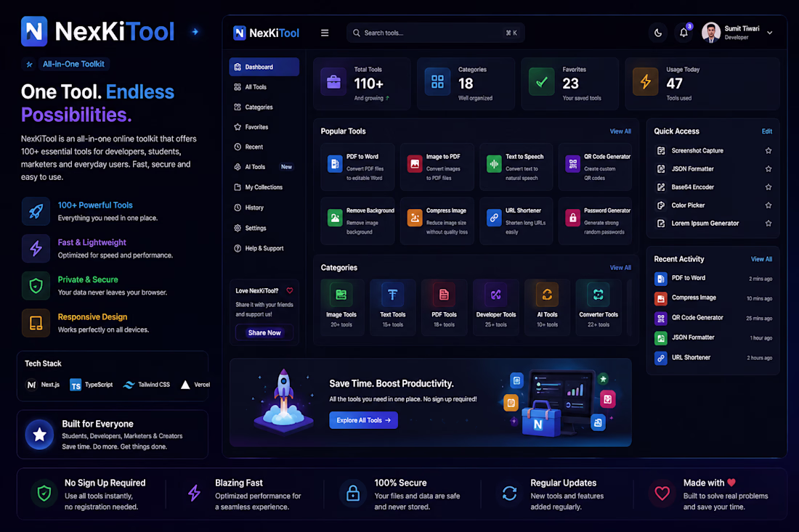Click Base64 Encoder icon in Quick Access
Viewport: 799px width, 532px height.
pyautogui.click(x=661, y=187)
